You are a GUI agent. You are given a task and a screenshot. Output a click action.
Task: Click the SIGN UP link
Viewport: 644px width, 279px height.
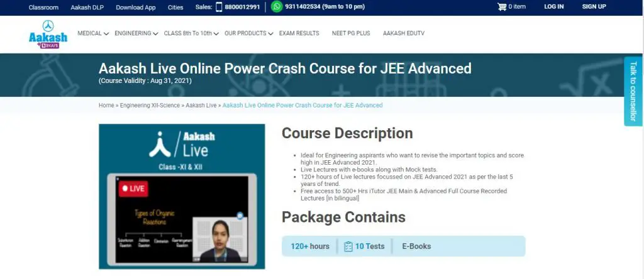click(594, 7)
